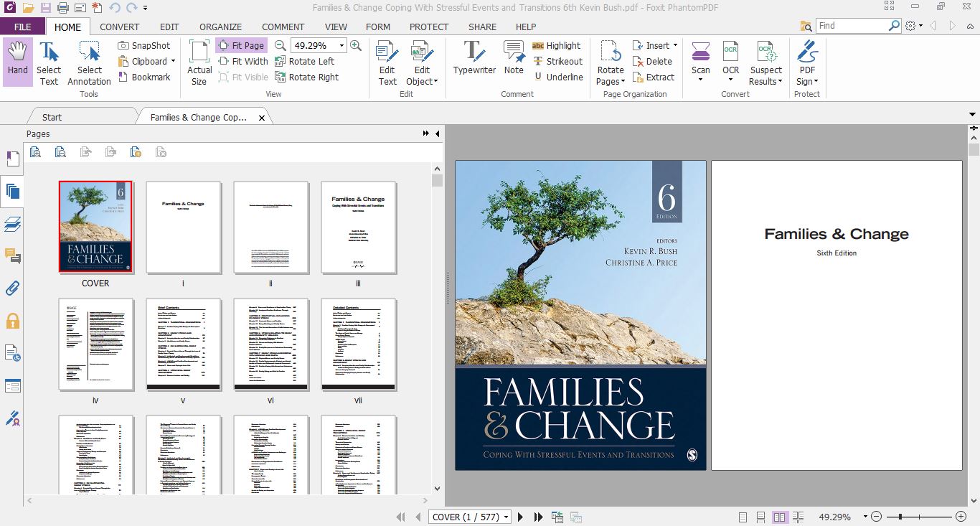Open the Layers side panel icon
Image resolution: width=980 pixels, height=526 pixels.
[x=12, y=225]
